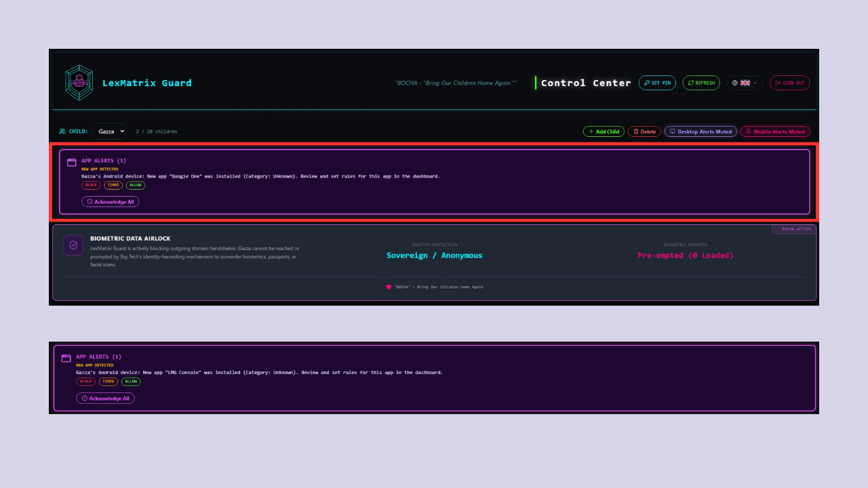Click the window icon beside the Google One alert

click(72, 163)
